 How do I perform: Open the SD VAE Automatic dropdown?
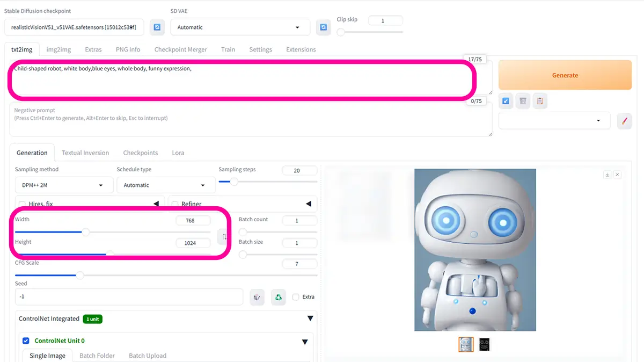pos(240,27)
